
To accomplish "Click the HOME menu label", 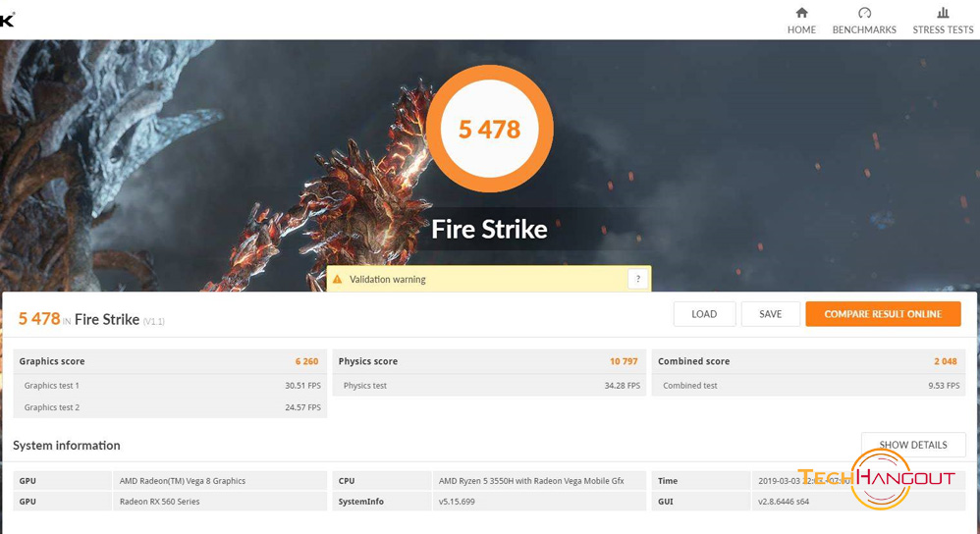I will [801, 30].
